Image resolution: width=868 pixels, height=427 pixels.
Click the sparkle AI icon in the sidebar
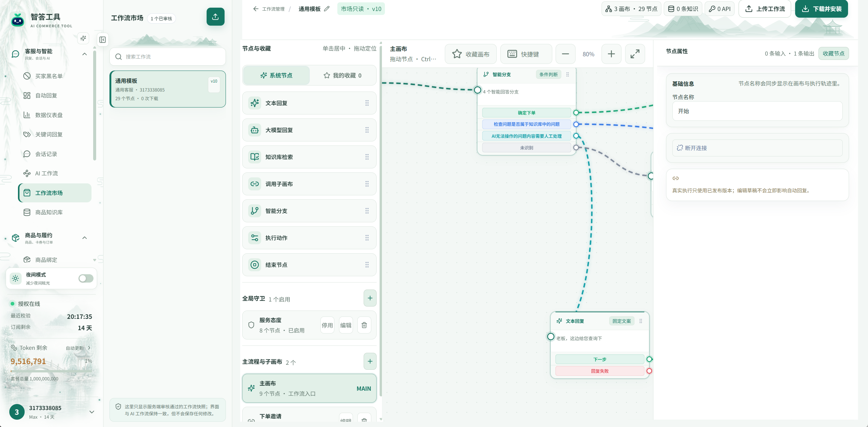83,38
